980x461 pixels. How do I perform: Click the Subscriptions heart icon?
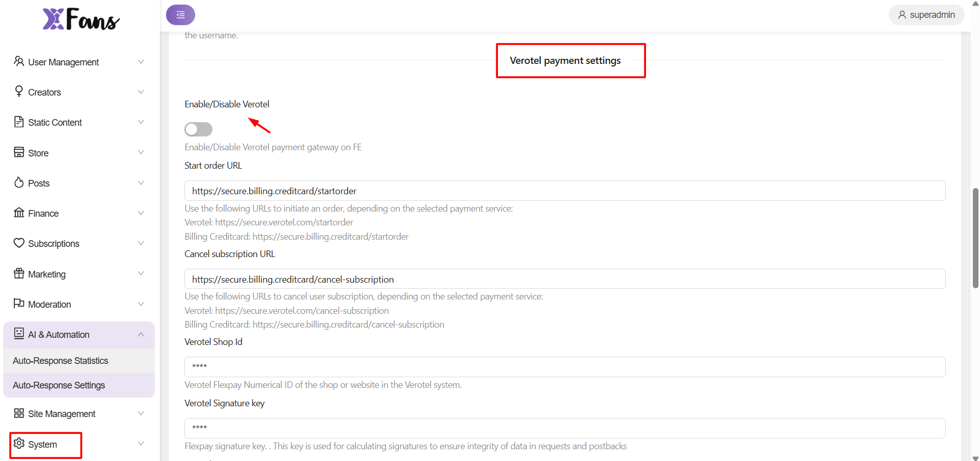[x=19, y=243]
